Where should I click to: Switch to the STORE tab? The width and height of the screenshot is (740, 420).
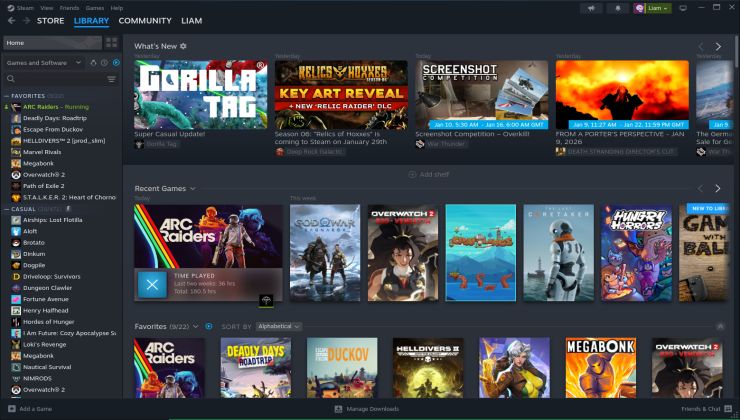pyautogui.click(x=50, y=20)
